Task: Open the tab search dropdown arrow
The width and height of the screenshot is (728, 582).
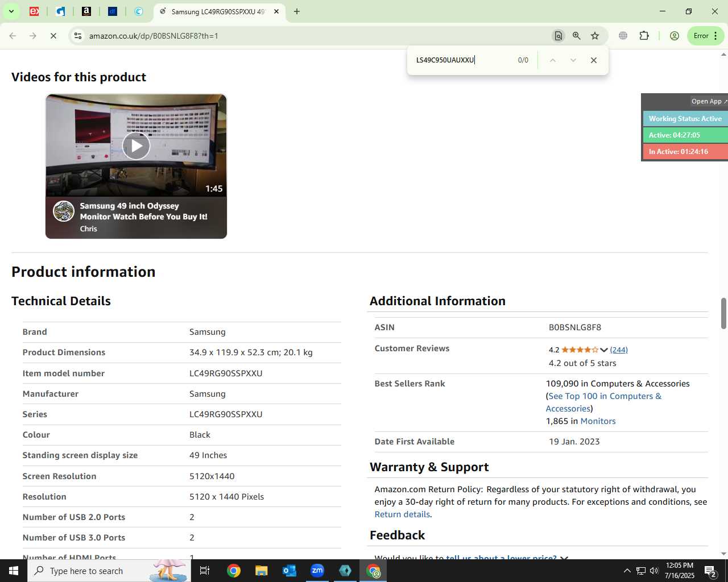Action: [11, 11]
